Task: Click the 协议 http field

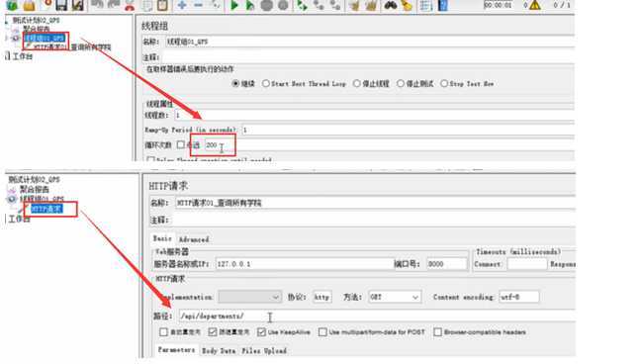Action: (322, 297)
